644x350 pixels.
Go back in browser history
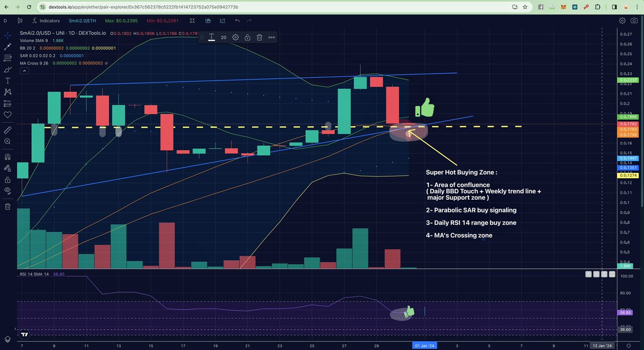coord(8,7)
